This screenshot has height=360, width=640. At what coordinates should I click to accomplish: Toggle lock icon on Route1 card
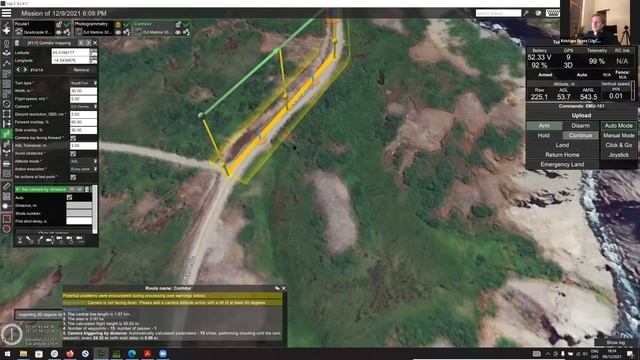click(59, 24)
